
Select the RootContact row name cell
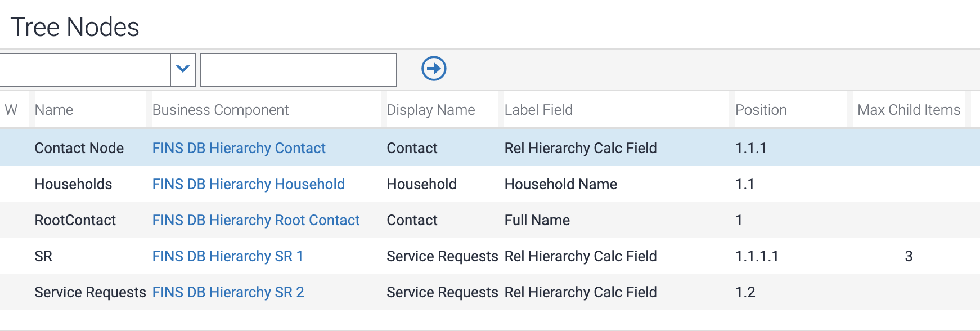pos(75,220)
